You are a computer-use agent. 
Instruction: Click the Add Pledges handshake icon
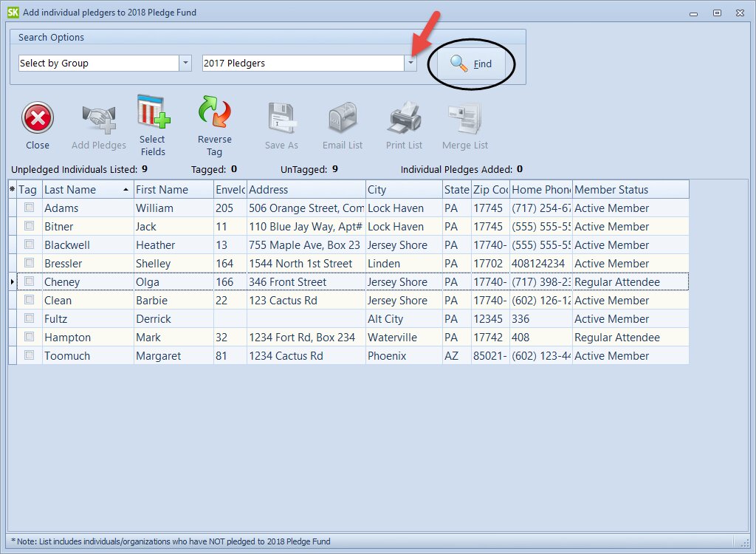pos(99,119)
